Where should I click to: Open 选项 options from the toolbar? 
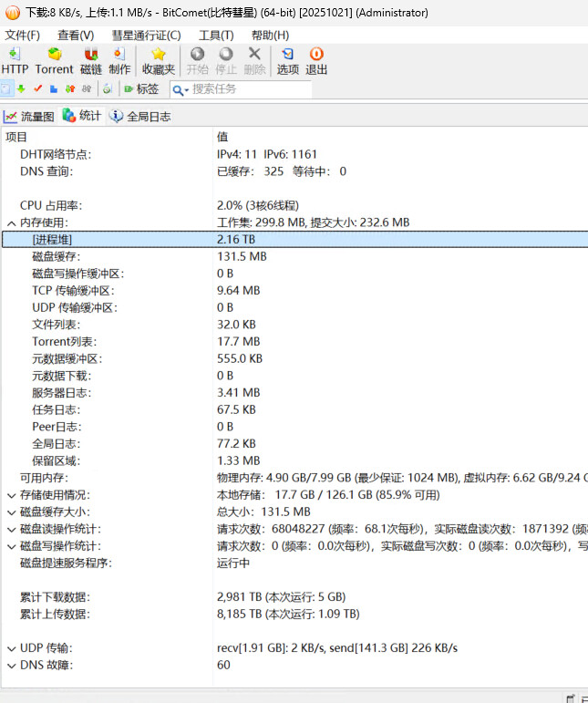point(287,61)
